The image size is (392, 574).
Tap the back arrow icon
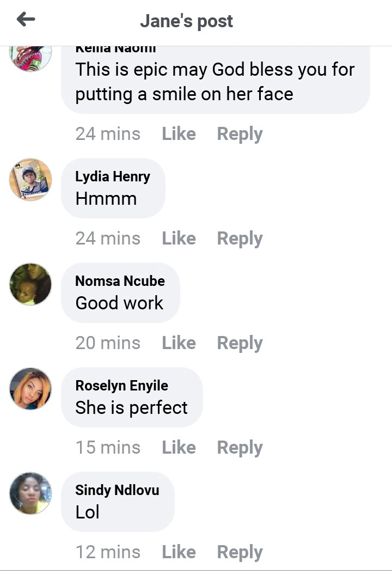[26, 20]
